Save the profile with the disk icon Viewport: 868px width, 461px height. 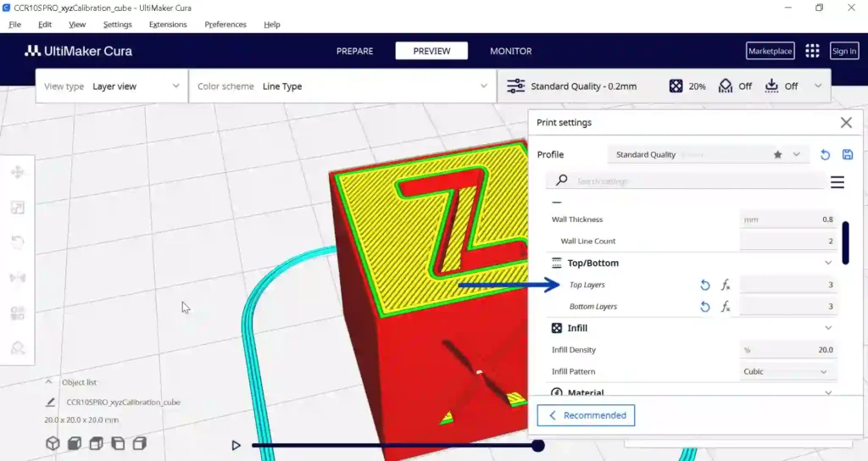848,155
